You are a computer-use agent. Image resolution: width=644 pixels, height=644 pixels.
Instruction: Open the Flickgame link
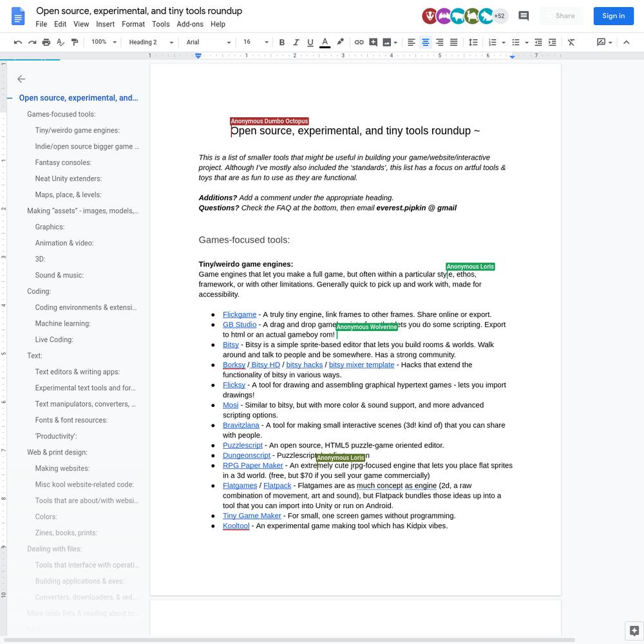click(x=240, y=315)
